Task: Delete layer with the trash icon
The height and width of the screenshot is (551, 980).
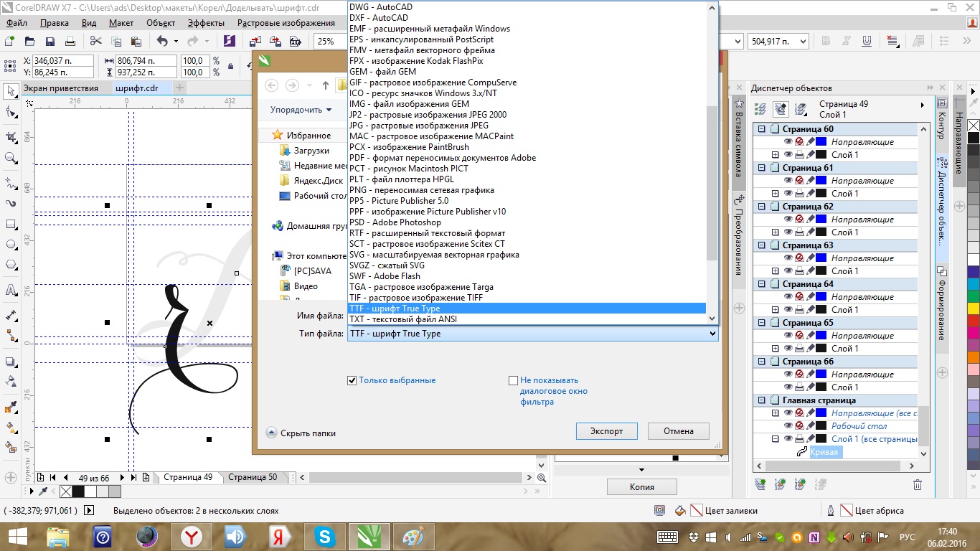Action: click(917, 485)
